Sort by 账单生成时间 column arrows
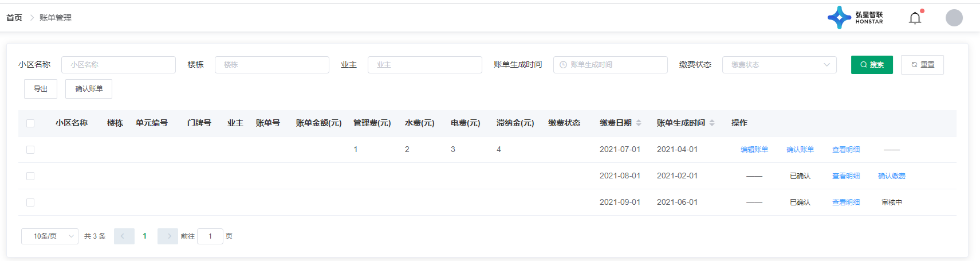The image size is (980, 261). tap(712, 123)
